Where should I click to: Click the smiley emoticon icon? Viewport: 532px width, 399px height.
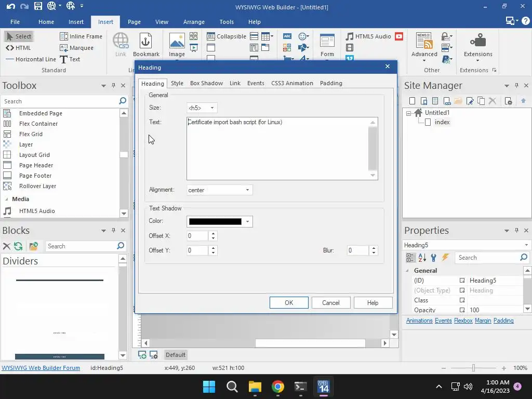point(303,36)
